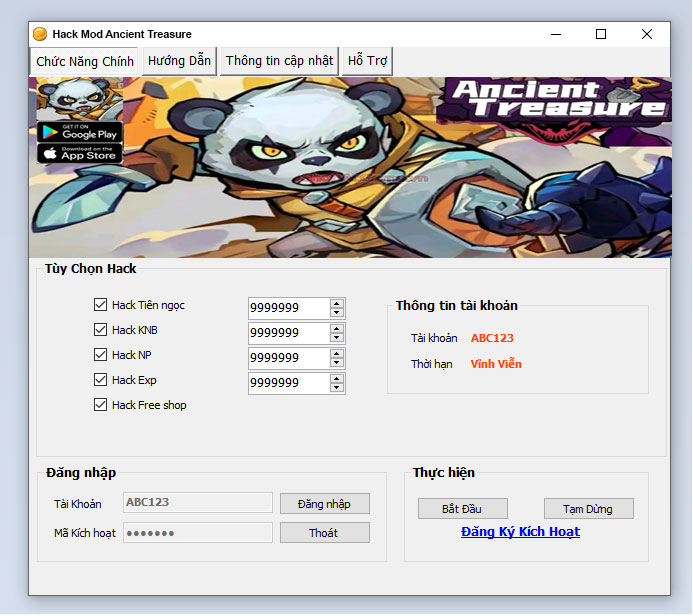Decrease the Hack KNB value with down arrow

[x=337, y=338]
